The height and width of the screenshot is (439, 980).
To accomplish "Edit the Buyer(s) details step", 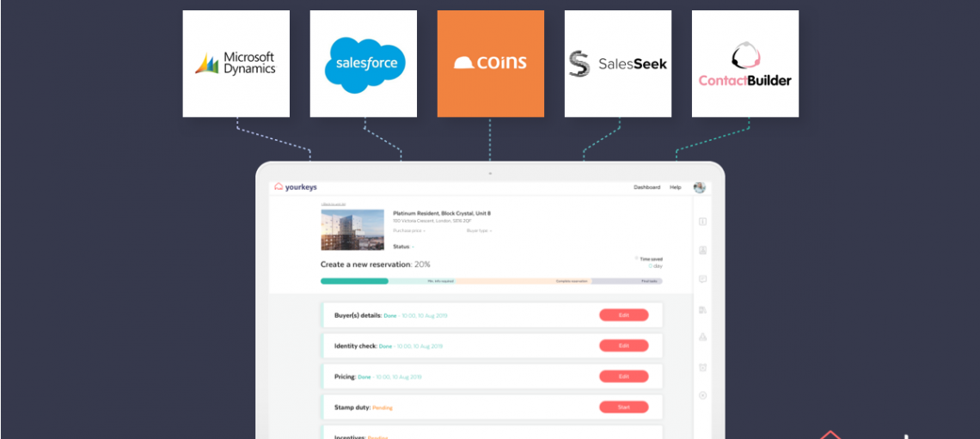I will pos(624,315).
